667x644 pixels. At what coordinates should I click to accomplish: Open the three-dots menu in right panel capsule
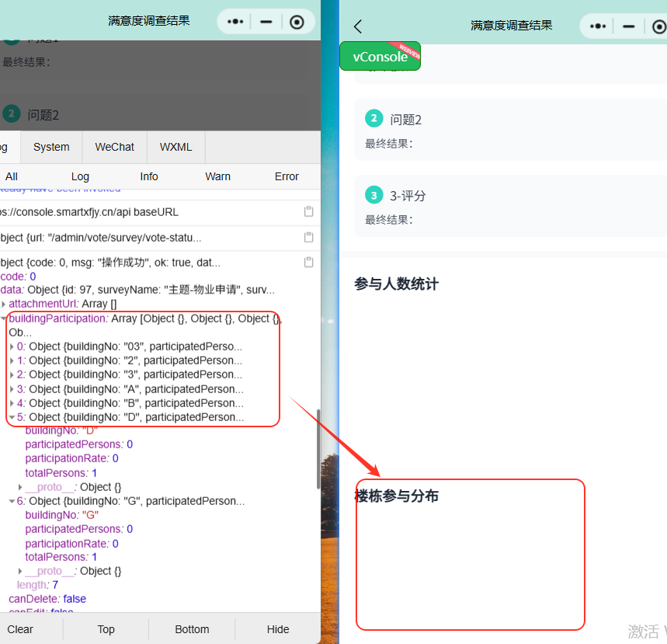tap(598, 26)
